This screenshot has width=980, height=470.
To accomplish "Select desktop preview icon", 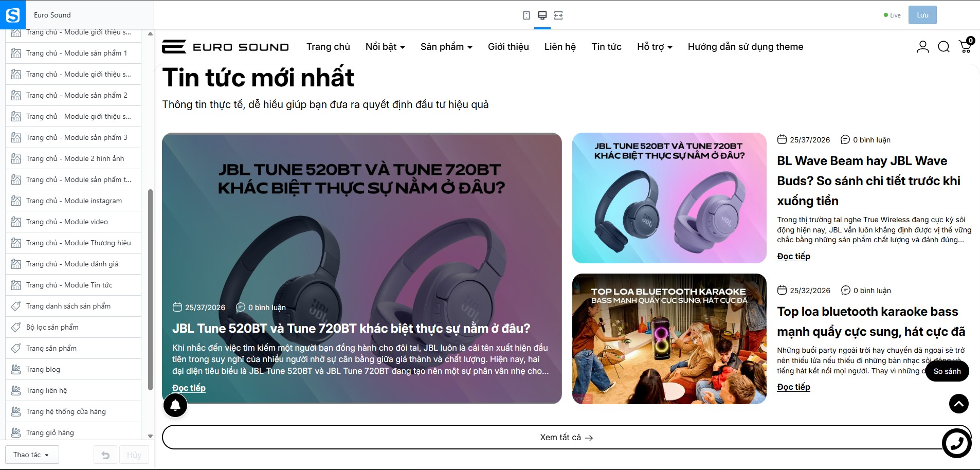I will pyautogui.click(x=542, y=15).
